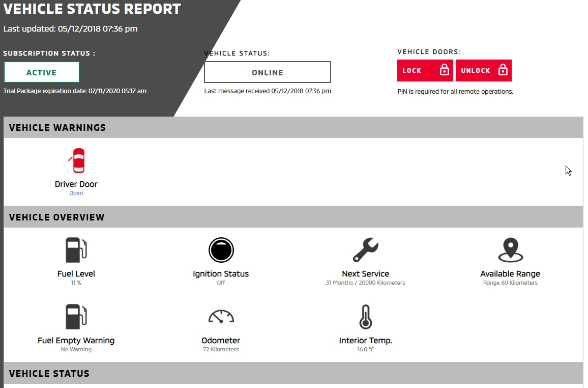Click the Available Range label
This screenshot has height=388, width=588.
point(510,274)
